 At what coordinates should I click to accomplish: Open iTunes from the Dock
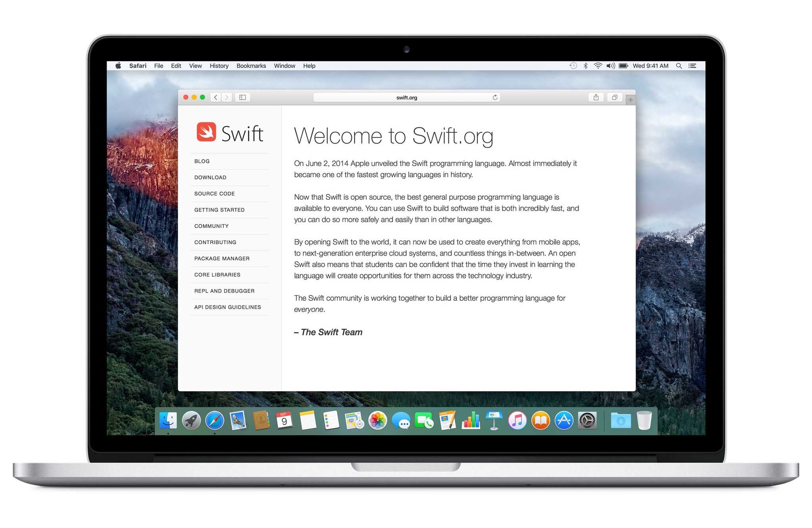517,421
